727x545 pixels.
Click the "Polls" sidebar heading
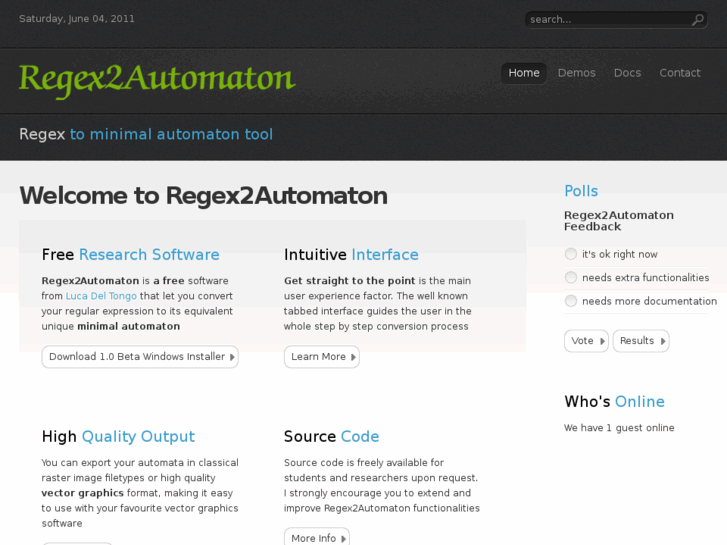pos(581,191)
